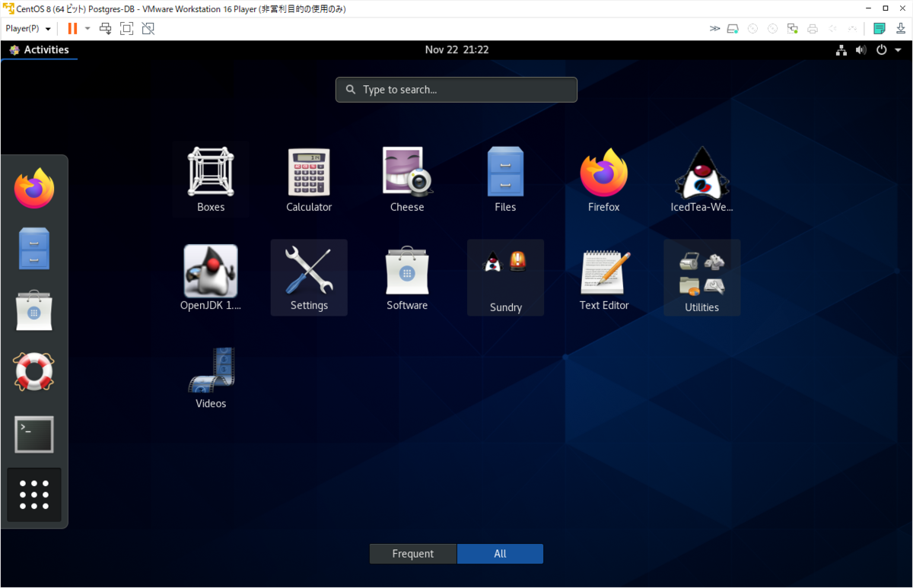Launch the Videos app
Screen dimensions: 913x588
click(211, 377)
